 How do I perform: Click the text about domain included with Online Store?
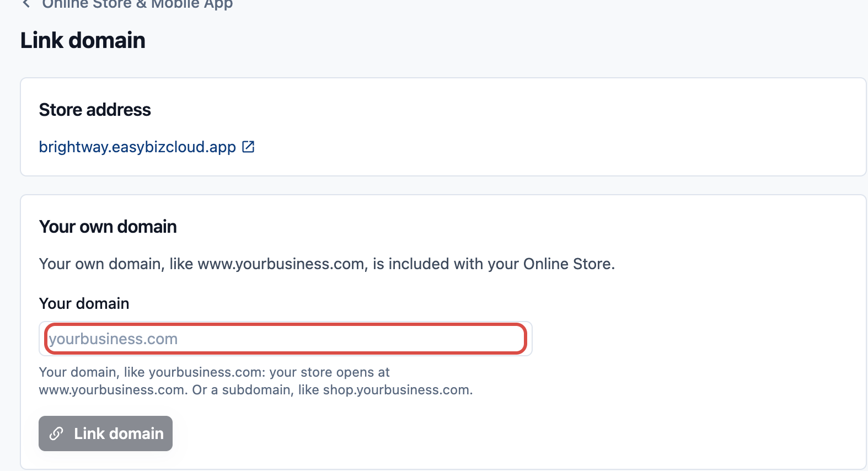[326, 264]
